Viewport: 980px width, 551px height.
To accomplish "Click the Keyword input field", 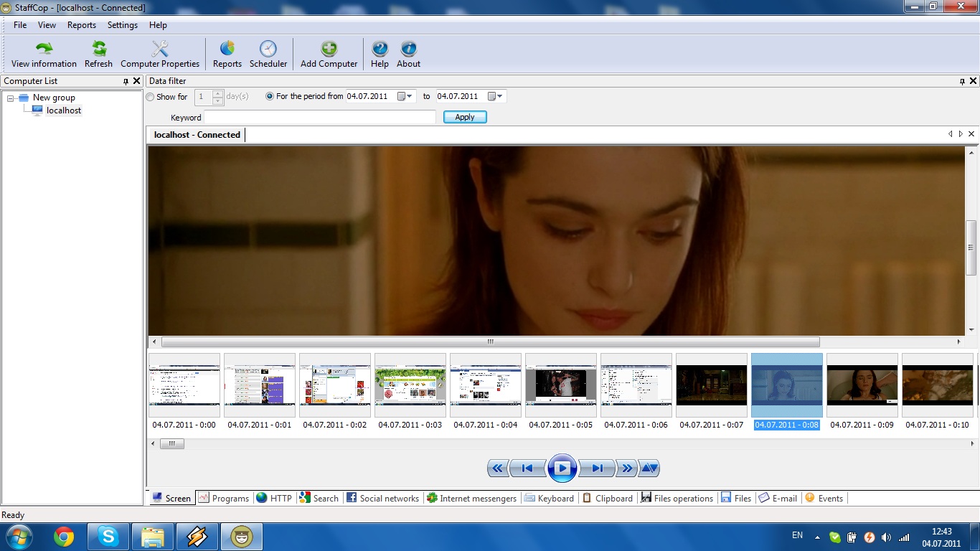I will click(x=320, y=117).
